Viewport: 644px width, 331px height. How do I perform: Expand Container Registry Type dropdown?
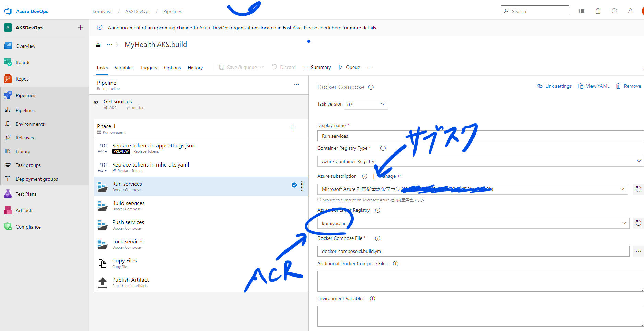pos(639,161)
